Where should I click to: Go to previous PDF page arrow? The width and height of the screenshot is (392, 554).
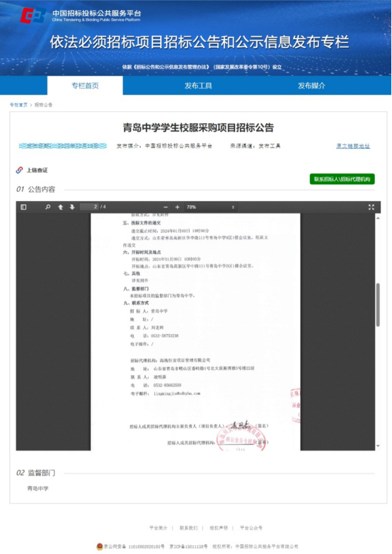coord(60,207)
